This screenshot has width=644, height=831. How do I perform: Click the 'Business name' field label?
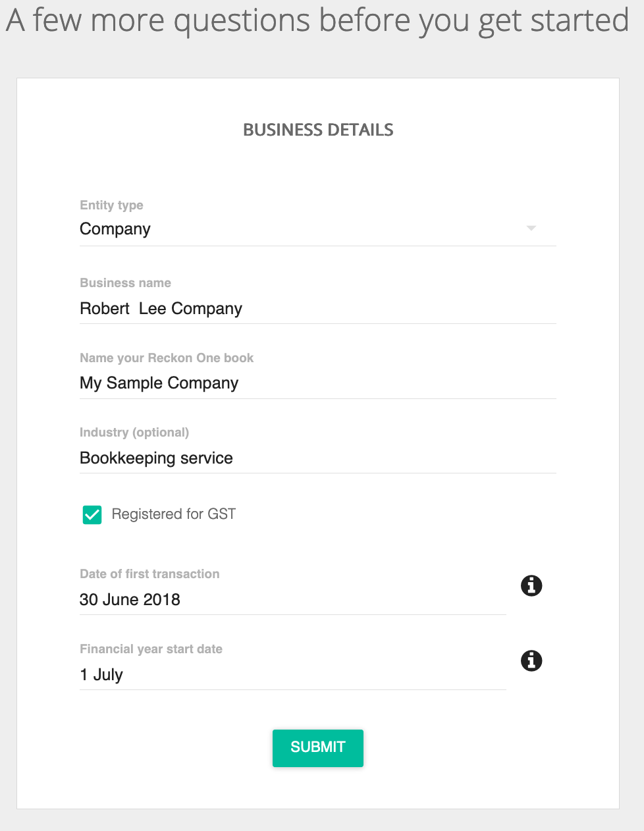click(125, 282)
